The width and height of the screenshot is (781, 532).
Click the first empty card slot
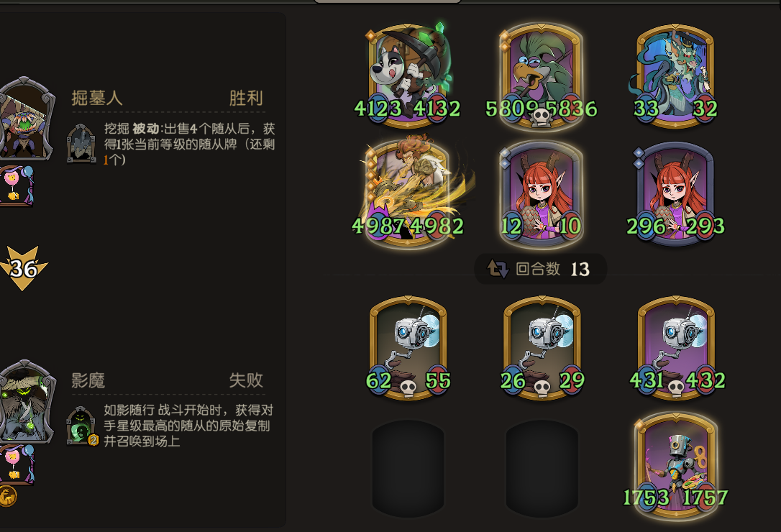[x=408, y=468]
